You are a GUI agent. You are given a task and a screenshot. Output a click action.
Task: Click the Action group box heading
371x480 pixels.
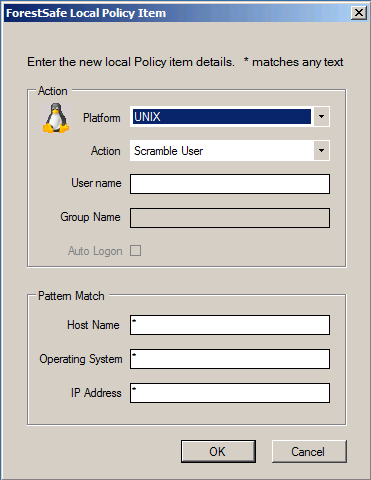tap(53, 91)
